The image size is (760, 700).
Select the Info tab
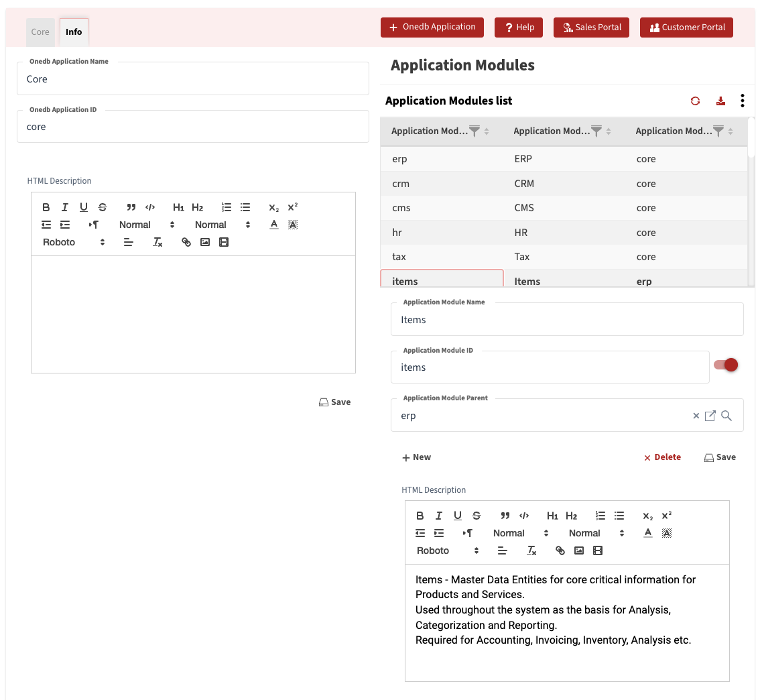74,32
